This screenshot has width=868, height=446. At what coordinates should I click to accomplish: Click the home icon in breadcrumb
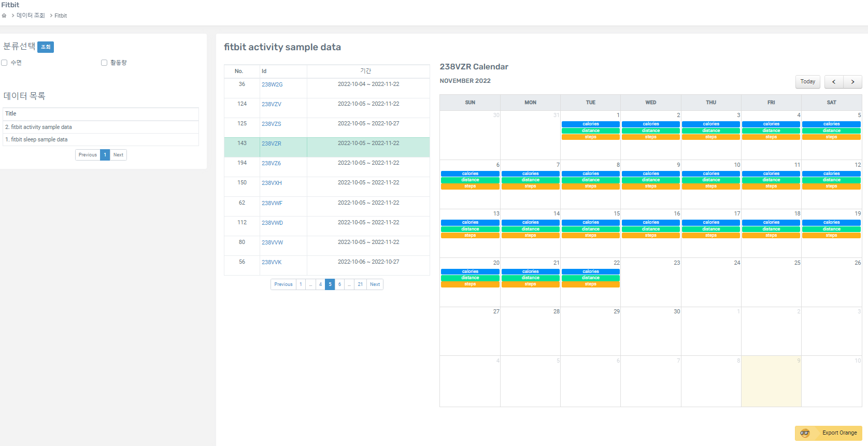point(4,16)
